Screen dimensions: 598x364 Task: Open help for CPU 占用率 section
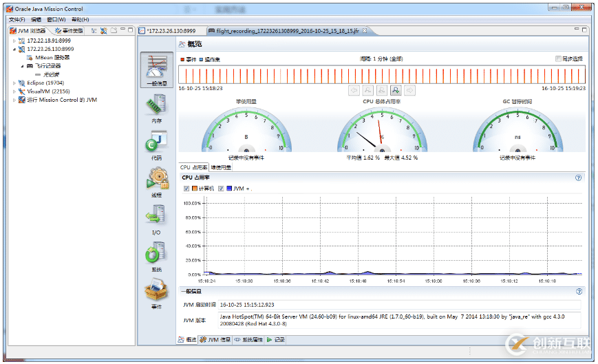(x=579, y=178)
